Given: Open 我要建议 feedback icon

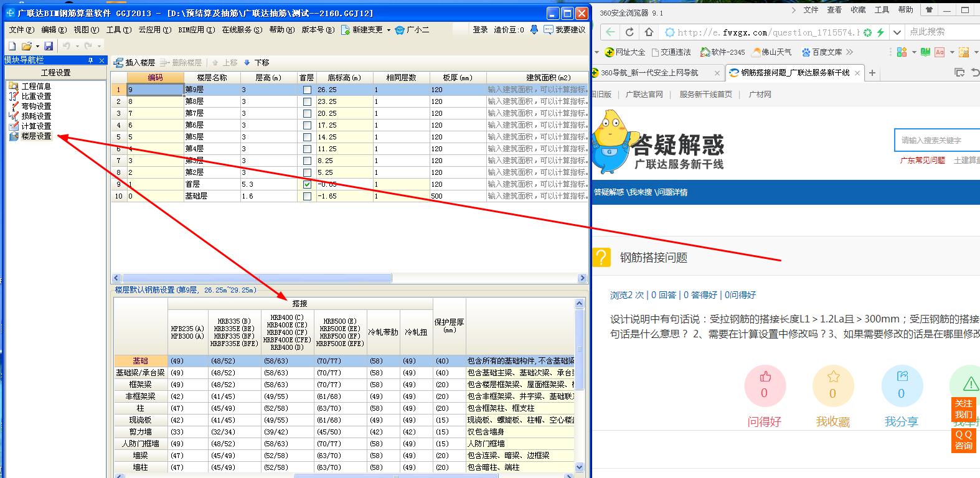Looking at the screenshot, I should [548, 29].
